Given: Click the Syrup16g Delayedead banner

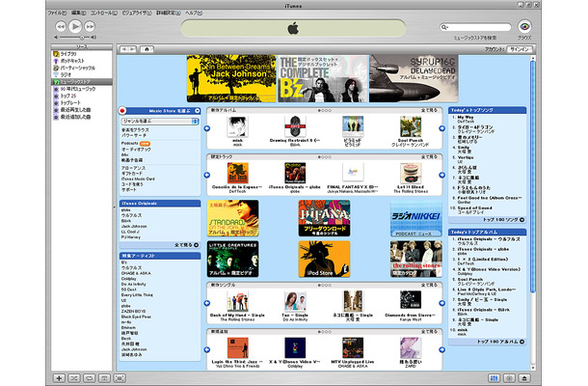Looking at the screenshot, I should coord(414,78).
